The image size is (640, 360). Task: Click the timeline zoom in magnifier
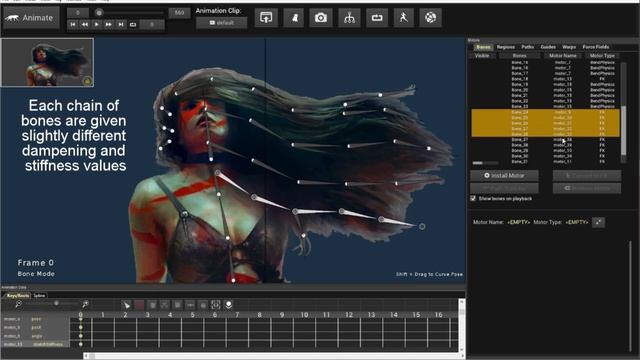[x=85, y=304]
